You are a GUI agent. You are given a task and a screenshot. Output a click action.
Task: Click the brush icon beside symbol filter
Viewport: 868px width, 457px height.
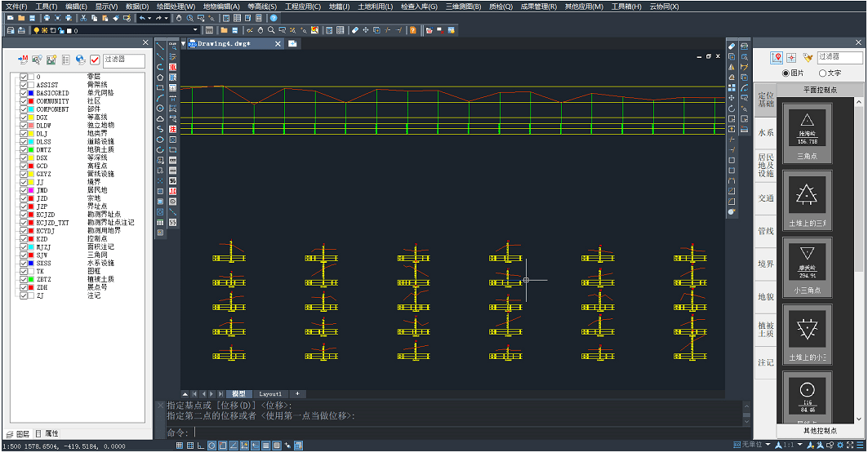[808, 57]
